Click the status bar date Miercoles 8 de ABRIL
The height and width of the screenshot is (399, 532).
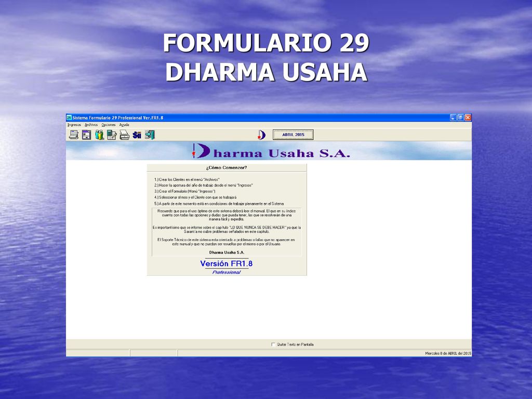point(448,353)
